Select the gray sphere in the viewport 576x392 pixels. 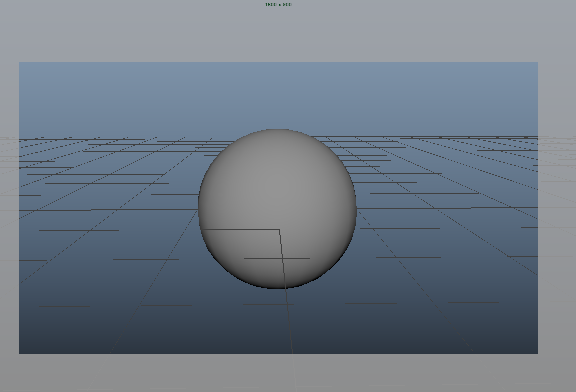(277, 209)
